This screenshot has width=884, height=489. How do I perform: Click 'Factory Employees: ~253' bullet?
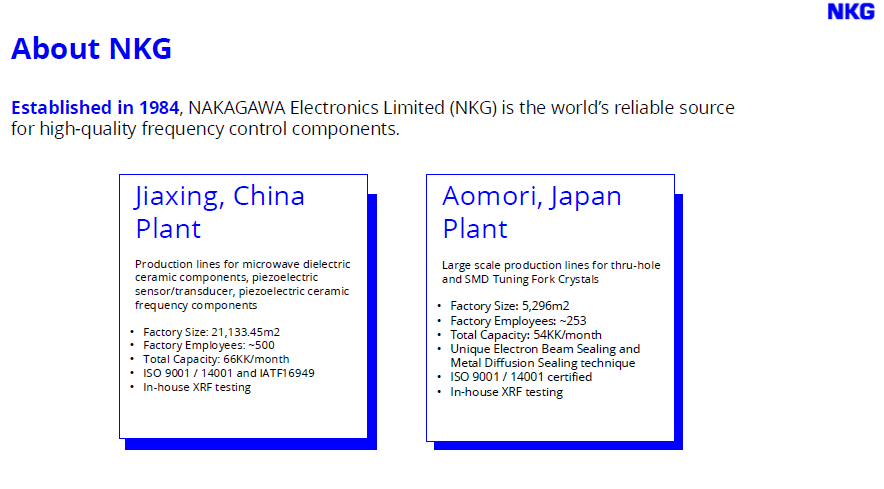pyautogui.click(x=518, y=321)
